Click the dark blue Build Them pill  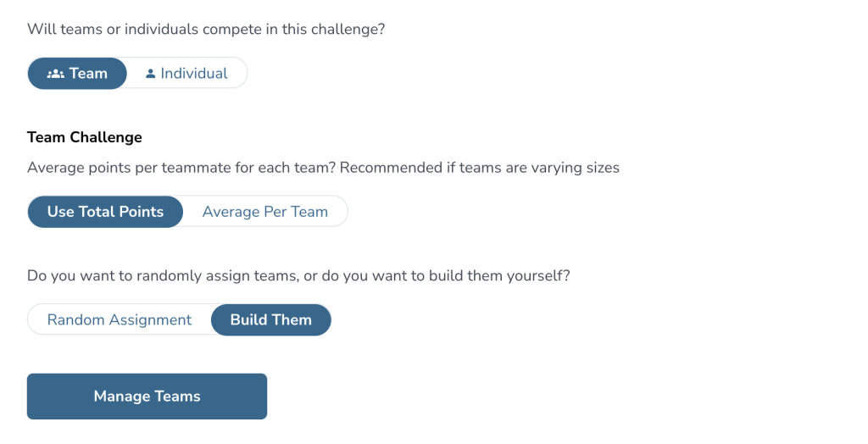[x=270, y=319]
